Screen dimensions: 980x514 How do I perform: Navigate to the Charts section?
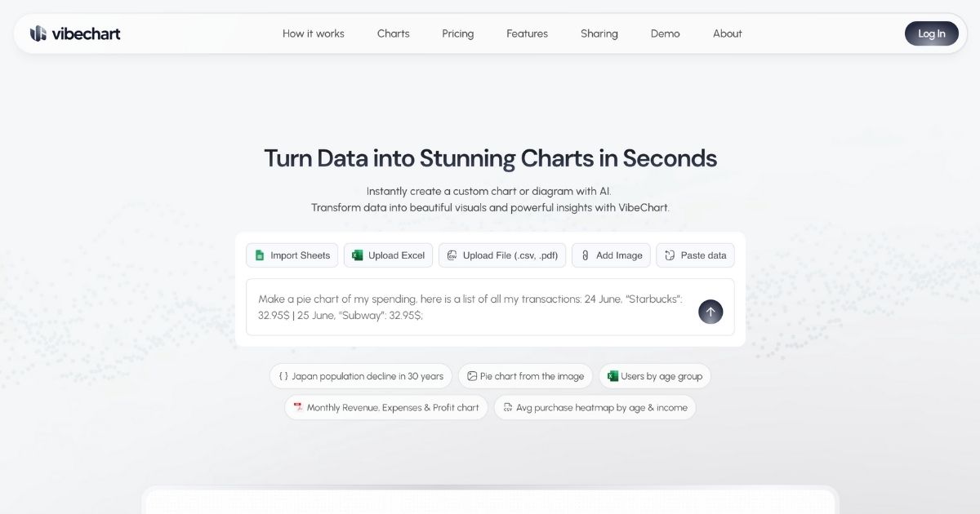coord(393,33)
